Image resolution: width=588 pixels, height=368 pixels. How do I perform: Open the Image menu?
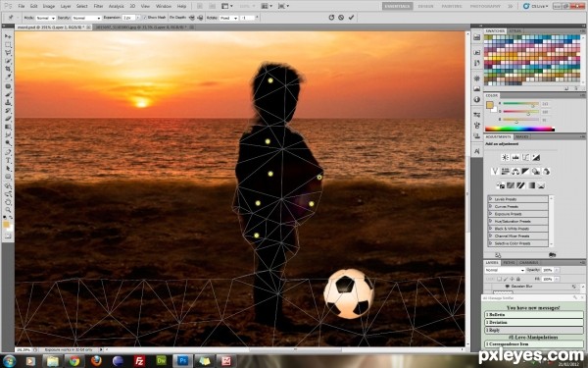point(49,6)
